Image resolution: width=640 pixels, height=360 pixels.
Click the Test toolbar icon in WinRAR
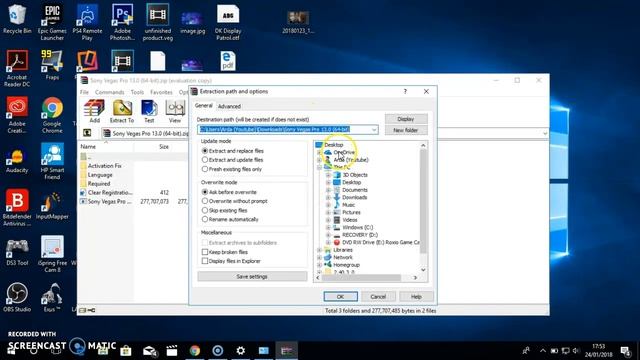[149, 111]
